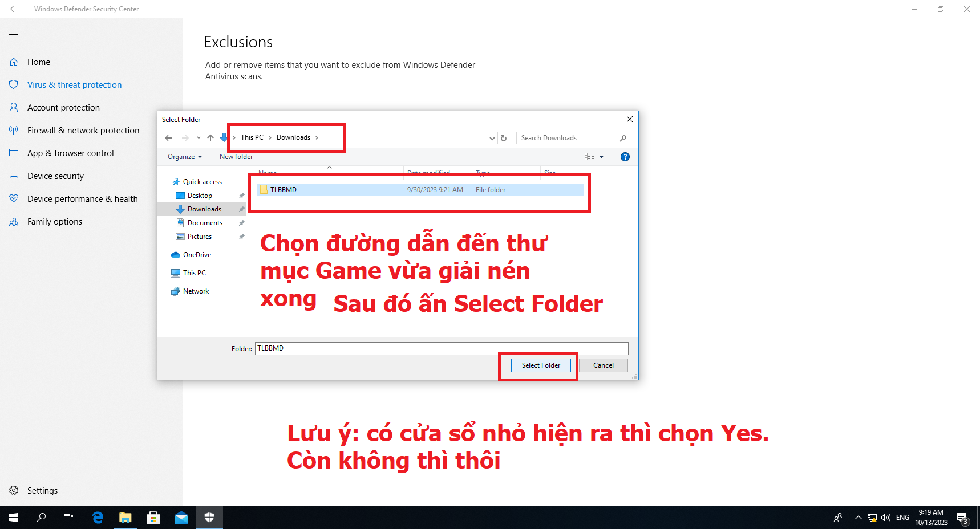Click the Settings gear icon

(x=14, y=490)
